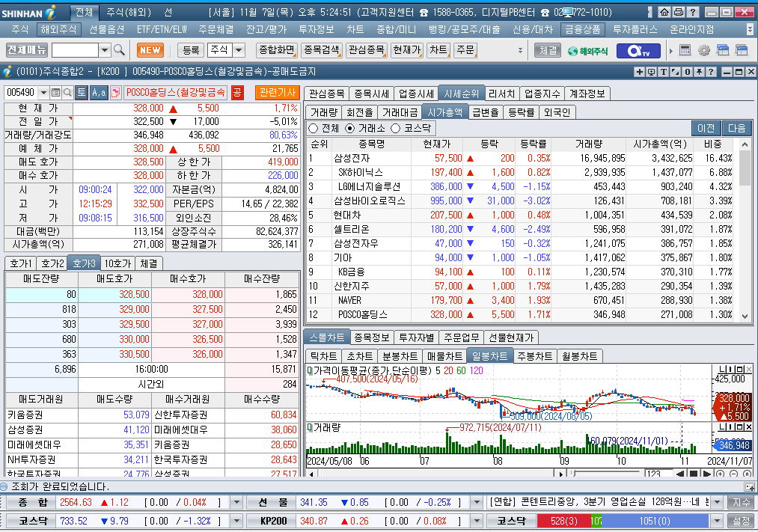Image resolution: width=758 pixels, height=532 pixels.
Task: Click the stock search magnifier beside the code field
Action: pos(67,92)
